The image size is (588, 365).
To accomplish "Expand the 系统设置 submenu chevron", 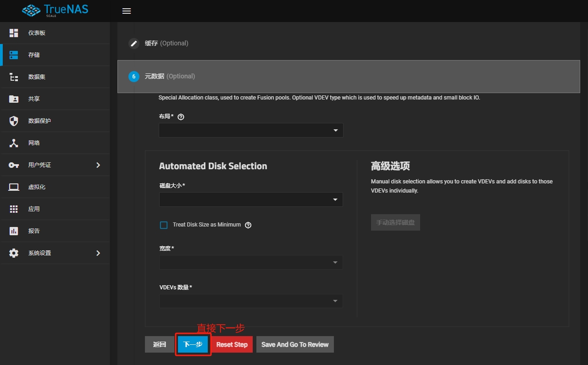I will [x=98, y=253].
